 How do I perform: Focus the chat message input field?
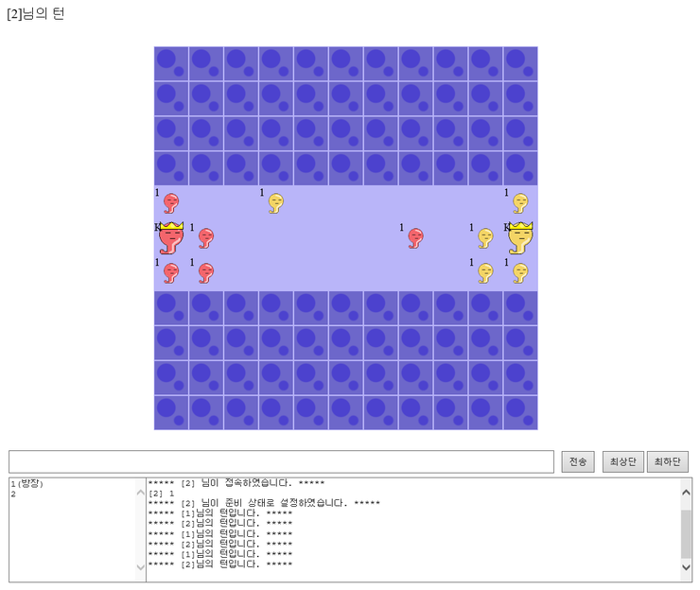click(x=281, y=461)
